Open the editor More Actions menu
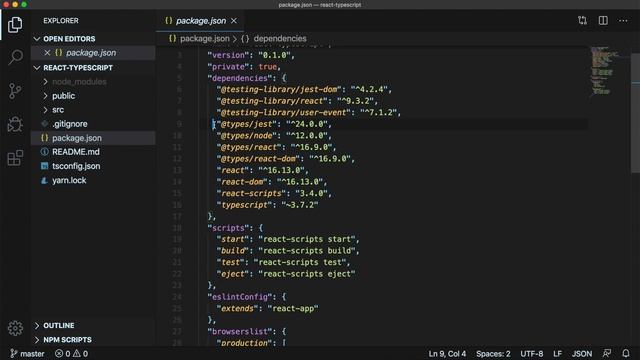The height and width of the screenshot is (360, 640). (x=623, y=20)
